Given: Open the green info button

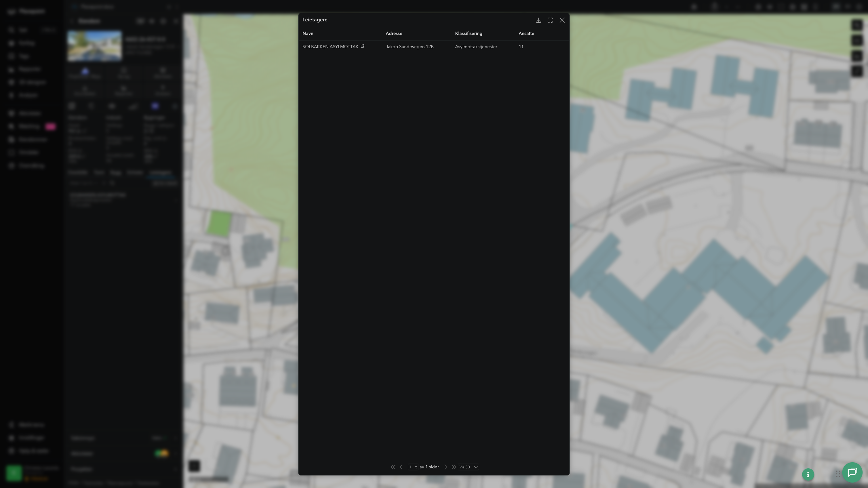Looking at the screenshot, I should (x=808, y=474).
